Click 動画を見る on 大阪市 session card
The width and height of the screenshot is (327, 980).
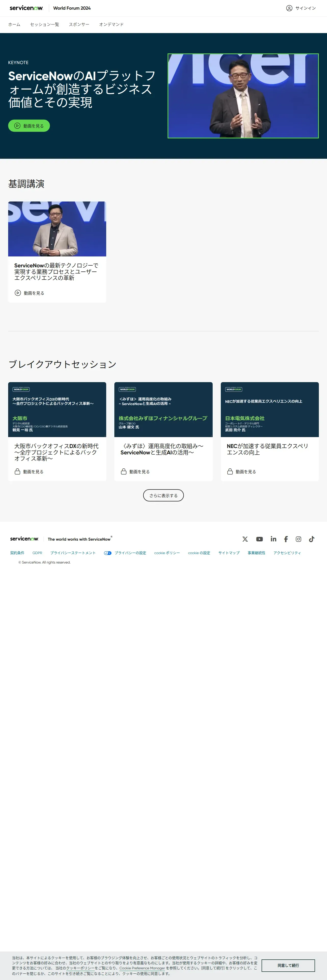[33, 472]
